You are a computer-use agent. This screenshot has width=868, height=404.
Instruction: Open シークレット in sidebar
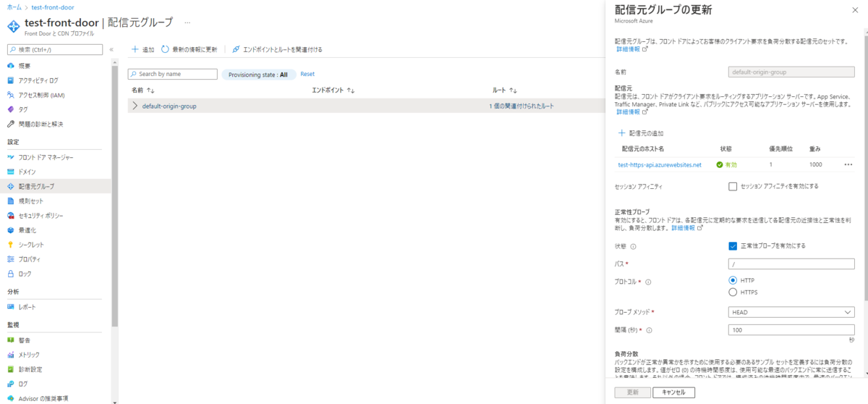(30, 245)
